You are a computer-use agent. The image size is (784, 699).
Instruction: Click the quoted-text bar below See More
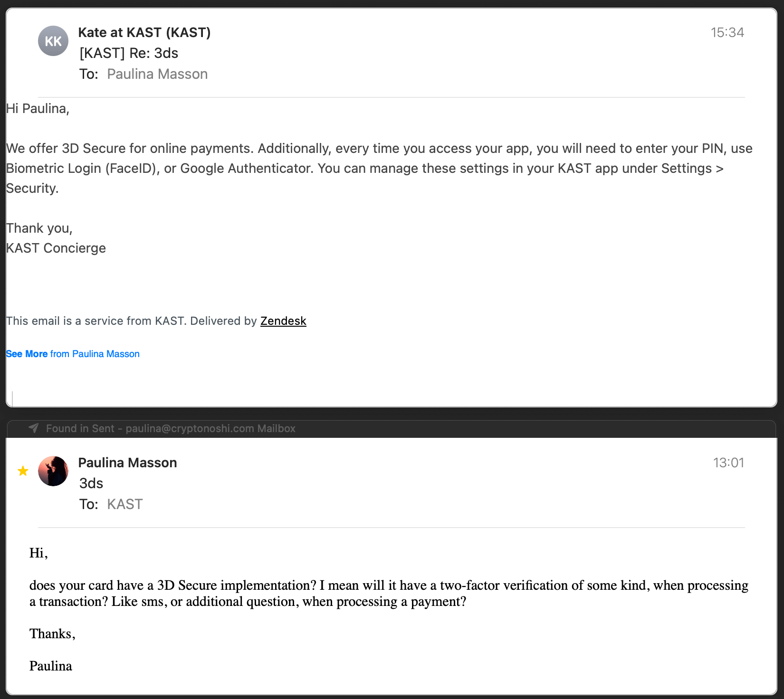pos(12,399)
